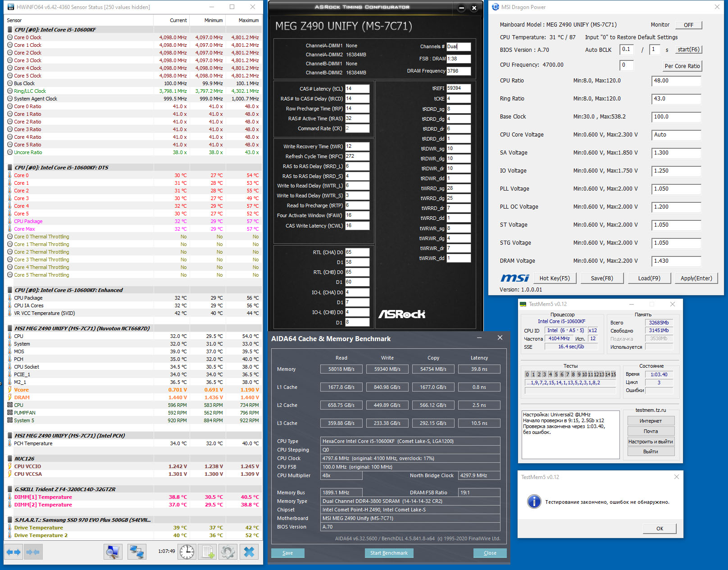Click the CPU Core Voltage Auto field
This screenshot has height=570, width=728.
pyautogui.click(x=676, y=135)
